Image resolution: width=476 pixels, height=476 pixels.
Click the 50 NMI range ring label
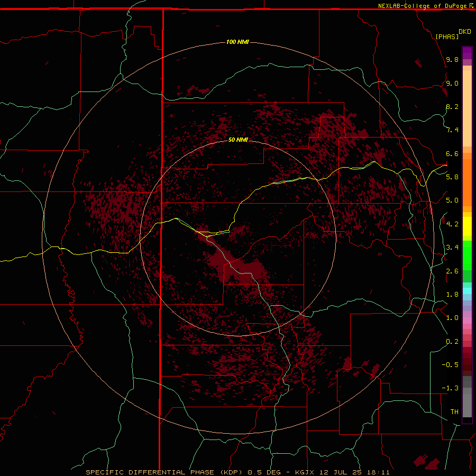[238, 140]
